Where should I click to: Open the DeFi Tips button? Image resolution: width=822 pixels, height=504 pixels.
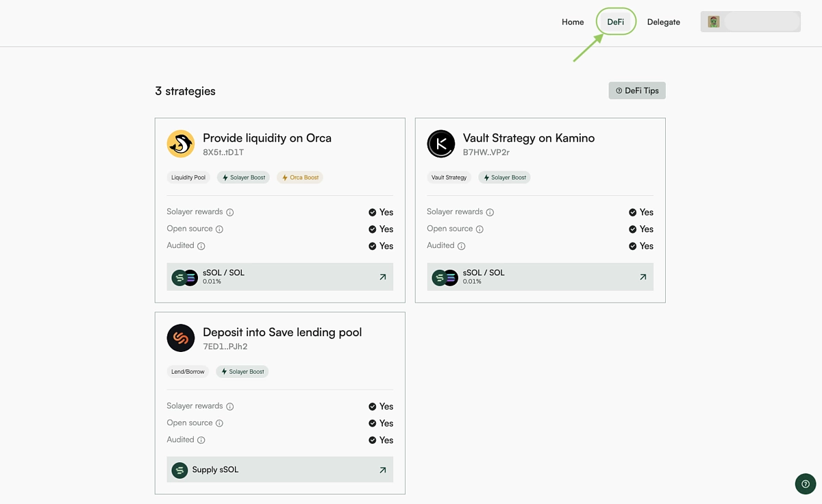pos(637,90)
